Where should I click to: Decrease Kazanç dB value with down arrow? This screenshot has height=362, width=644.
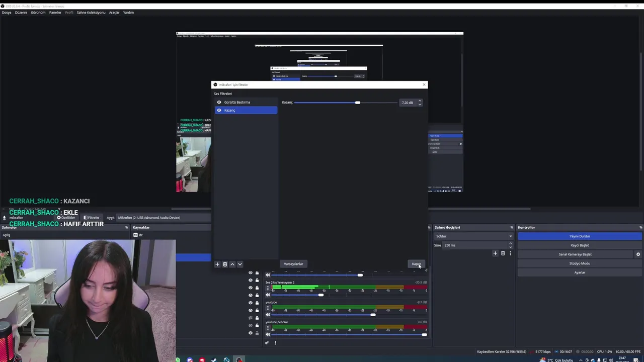tap(420, 105)
